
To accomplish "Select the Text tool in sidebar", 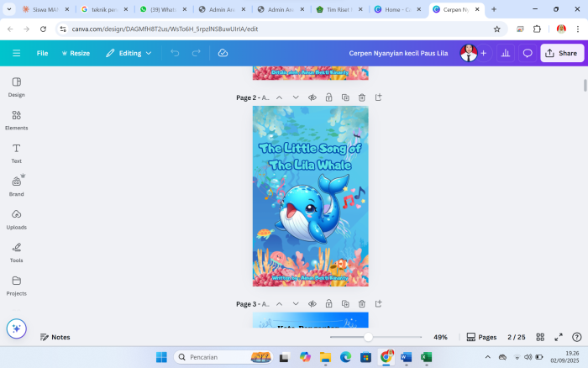I will tap(17, 154).
